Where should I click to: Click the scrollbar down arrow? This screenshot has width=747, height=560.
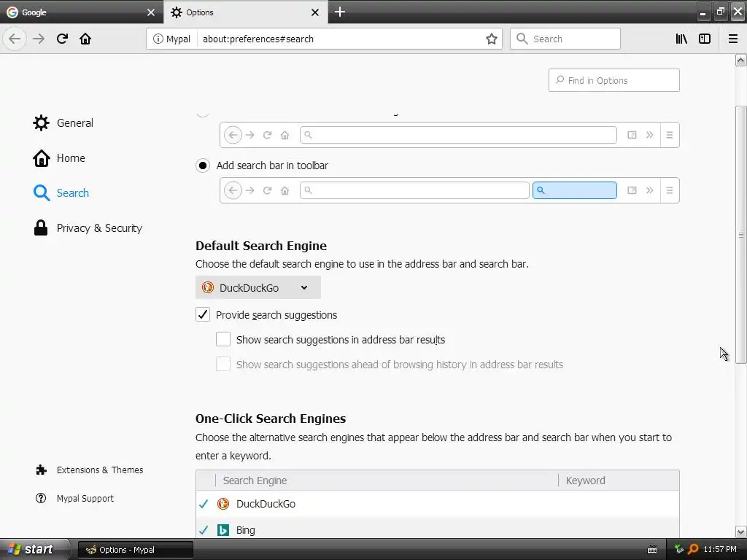click(x=740, y=532)
